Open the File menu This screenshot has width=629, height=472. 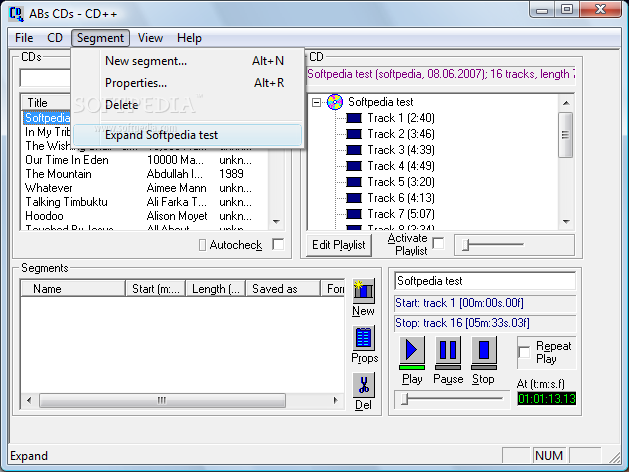pyautogui.click(x=24, y=38)
